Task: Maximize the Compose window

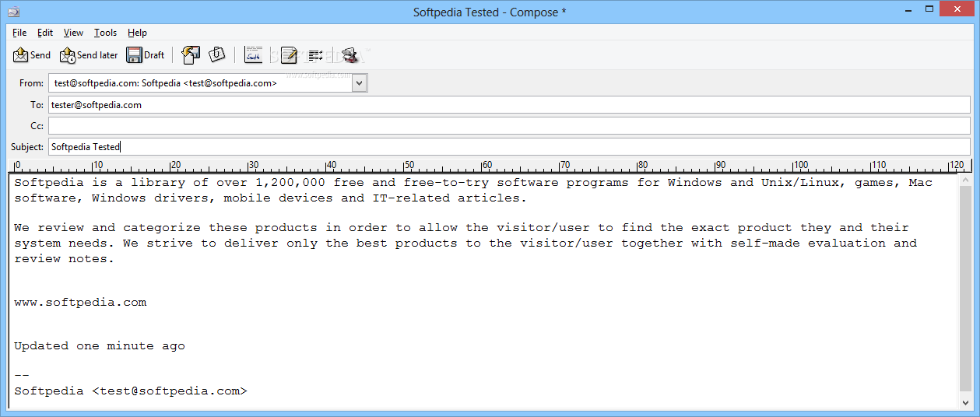Action: pos(929,9)
